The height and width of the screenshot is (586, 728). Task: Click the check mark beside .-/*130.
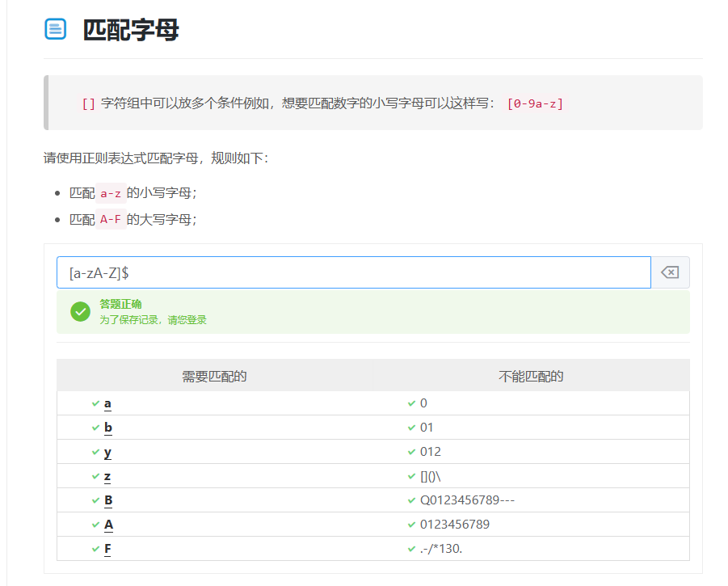click(x=411, y=549)
